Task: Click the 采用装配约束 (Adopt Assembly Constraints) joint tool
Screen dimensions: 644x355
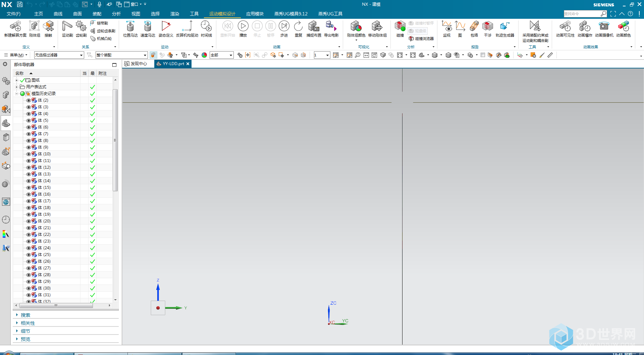Action: click(x=535, y=31)
